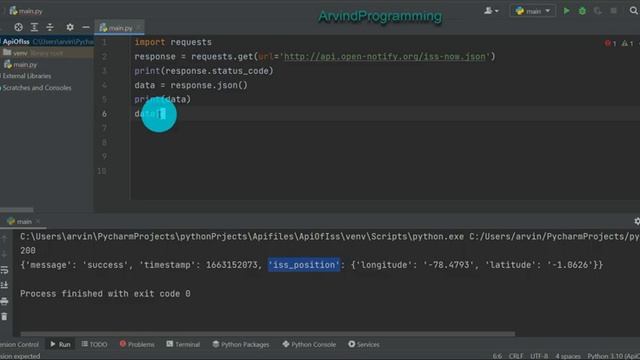Image resolution: width=640 pixels, height=360 pixels.
Task: Collapse all in project tree
Action: tap(50, 27)
